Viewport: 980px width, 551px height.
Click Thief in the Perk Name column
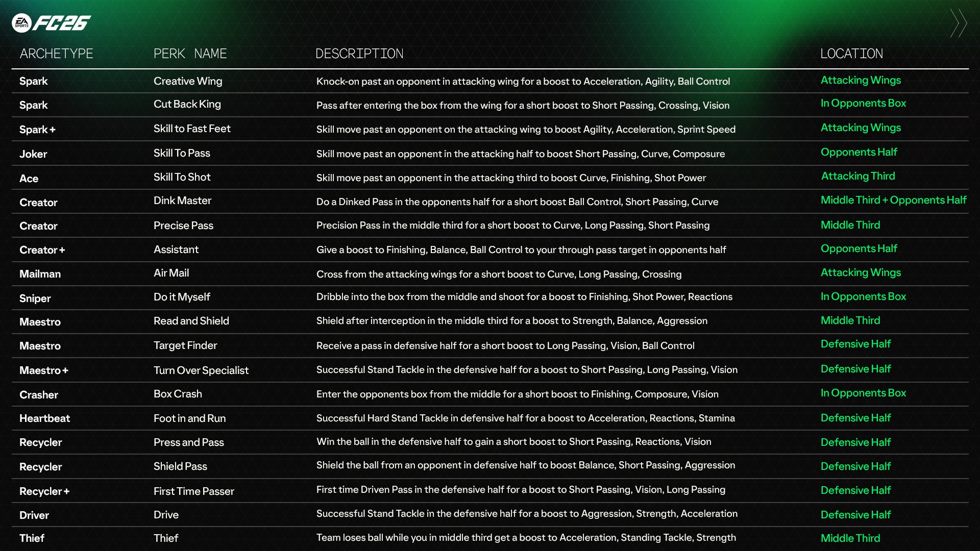pos(166,538)
